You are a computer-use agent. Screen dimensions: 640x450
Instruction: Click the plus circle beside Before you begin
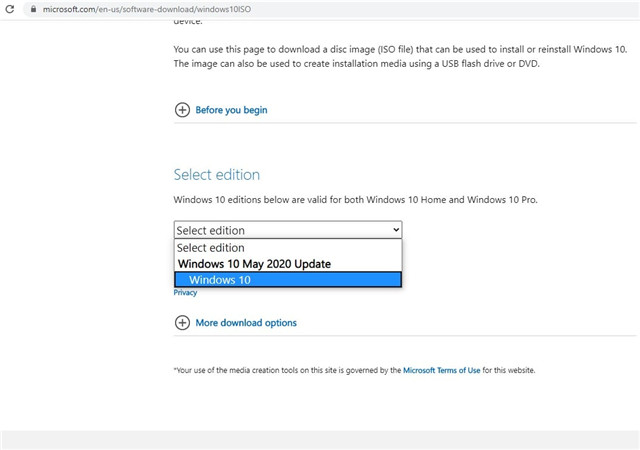[182, 110]
